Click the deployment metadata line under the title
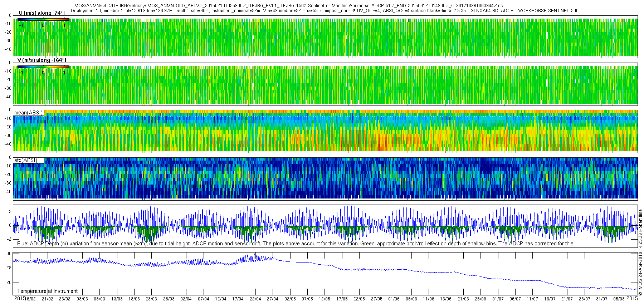 [325, 11]
